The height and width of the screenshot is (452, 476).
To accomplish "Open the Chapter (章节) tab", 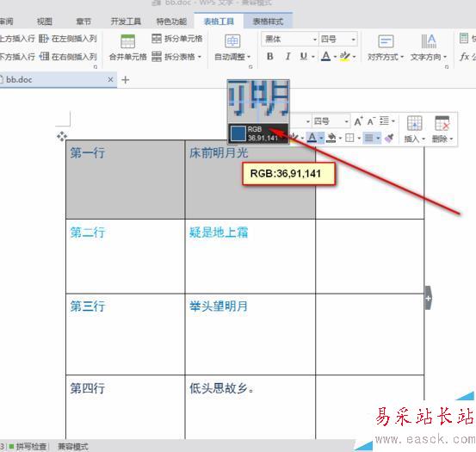I will (83, 22).
